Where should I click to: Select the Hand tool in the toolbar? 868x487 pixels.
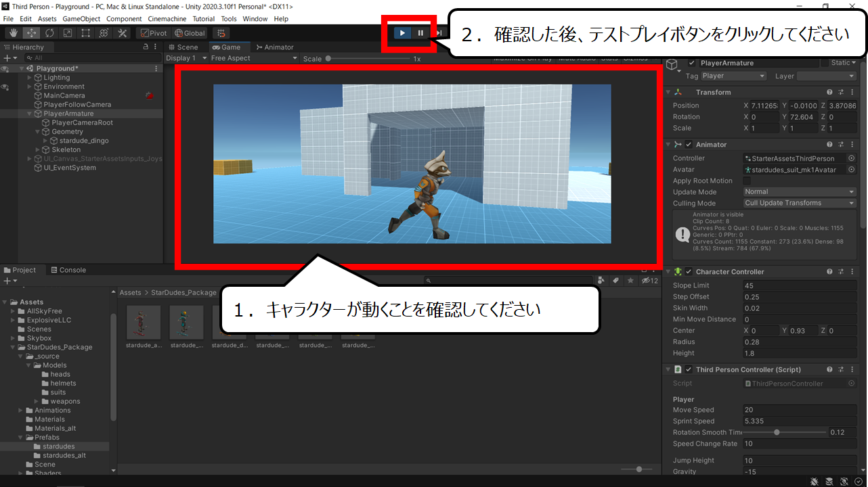(x=13, y=33)
